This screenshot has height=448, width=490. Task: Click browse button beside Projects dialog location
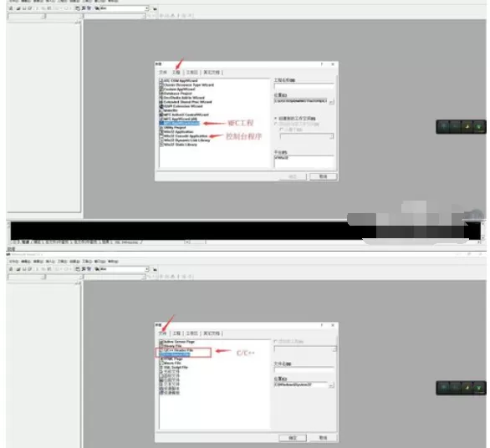coord(332,101)
